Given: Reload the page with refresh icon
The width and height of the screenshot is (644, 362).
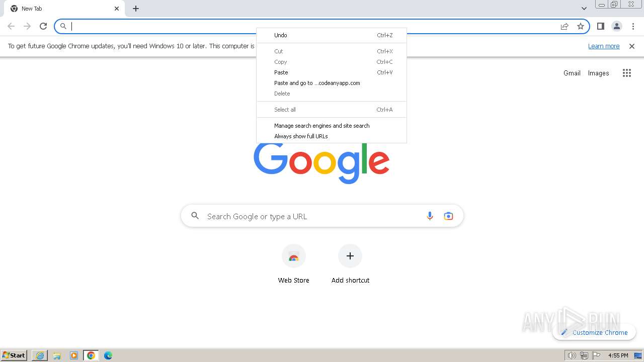Looking at the screenshot, I should 43,26.
